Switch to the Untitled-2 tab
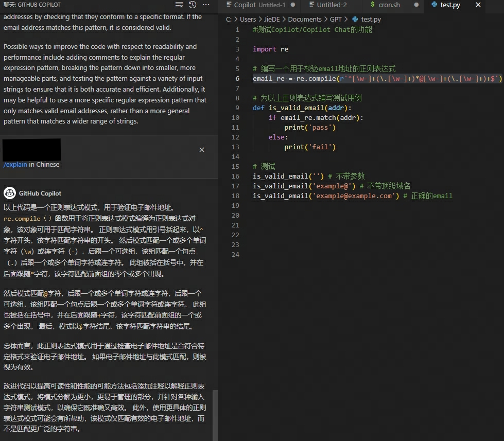 pyautogui.click(x=332, y=5)
